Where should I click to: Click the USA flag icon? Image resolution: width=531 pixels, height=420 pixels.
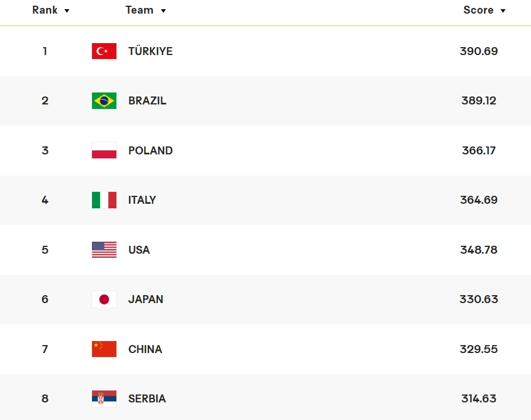(x=104, y=250)
